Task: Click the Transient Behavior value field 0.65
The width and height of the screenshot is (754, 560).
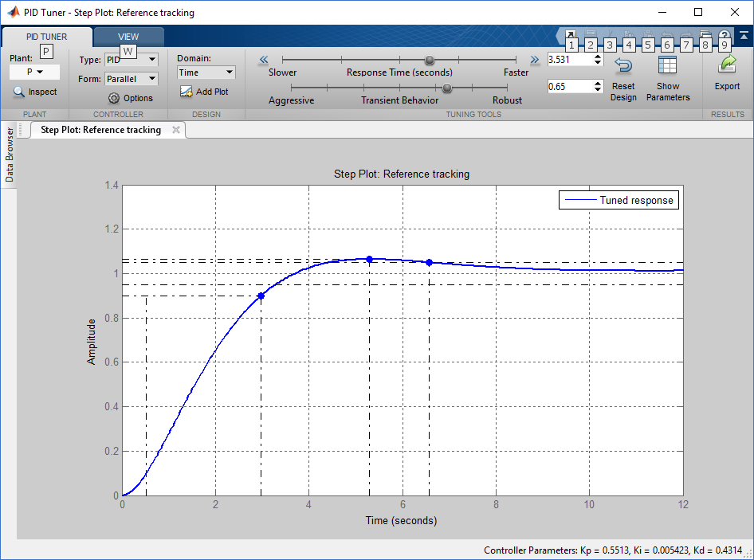Action: pyautogui.click(x=569, y=87)
